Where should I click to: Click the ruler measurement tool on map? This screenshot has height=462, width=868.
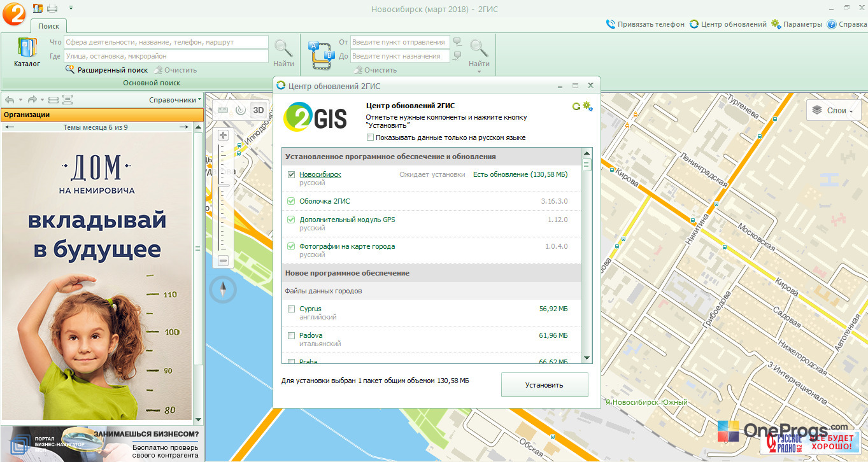pos(223,109)
